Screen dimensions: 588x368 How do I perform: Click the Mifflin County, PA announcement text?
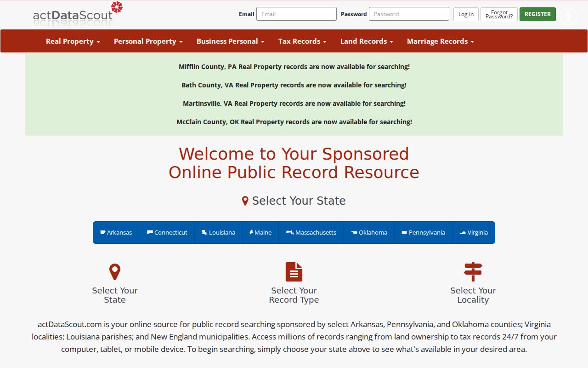(294, 67)
